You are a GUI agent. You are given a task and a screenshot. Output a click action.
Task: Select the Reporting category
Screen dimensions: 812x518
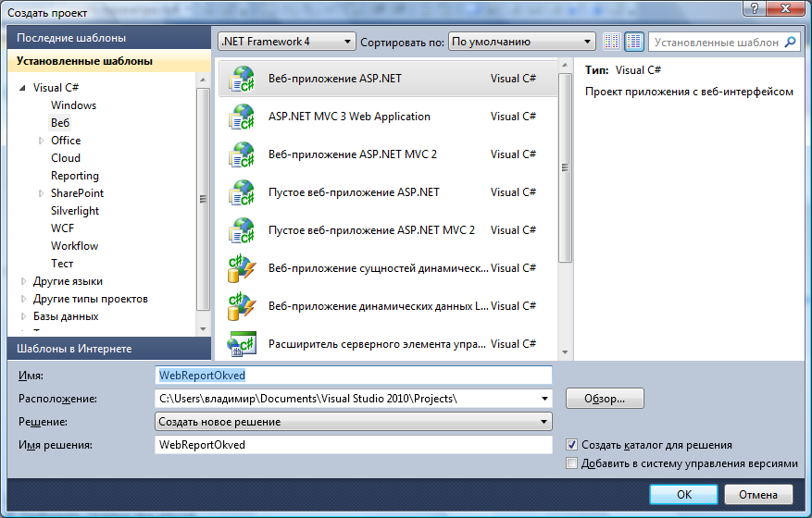click(75, 176)
